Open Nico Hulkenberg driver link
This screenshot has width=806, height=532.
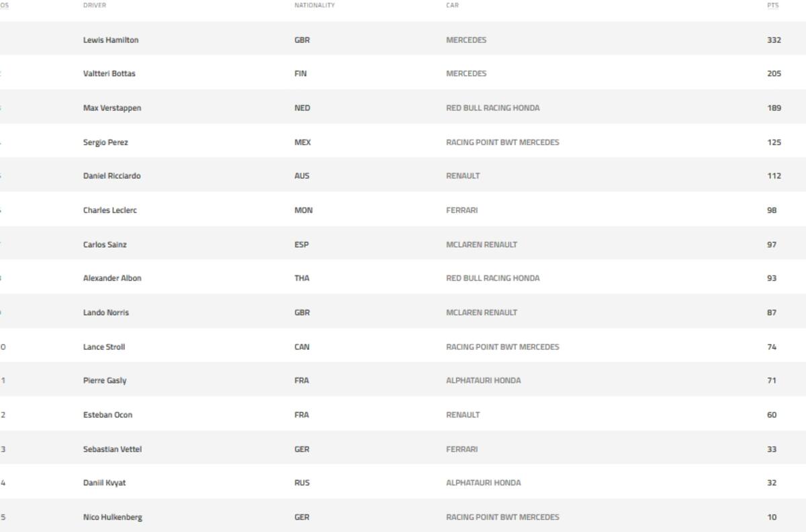pos(112,517)
